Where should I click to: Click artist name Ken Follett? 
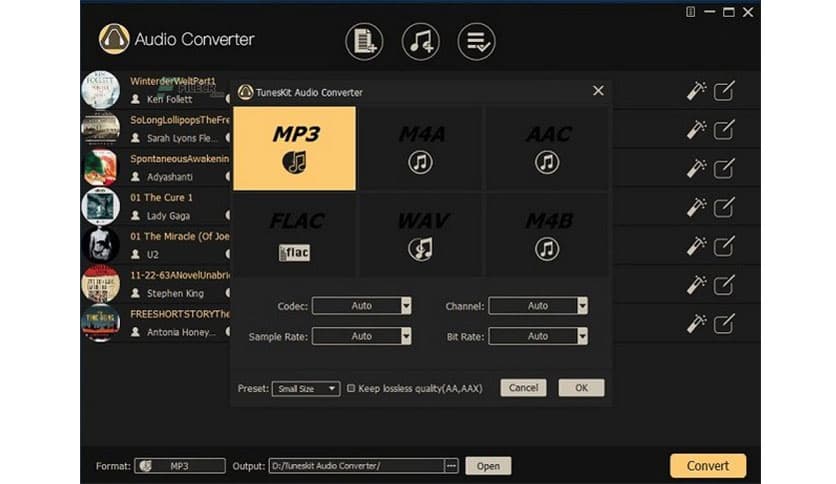click(169, 99)
